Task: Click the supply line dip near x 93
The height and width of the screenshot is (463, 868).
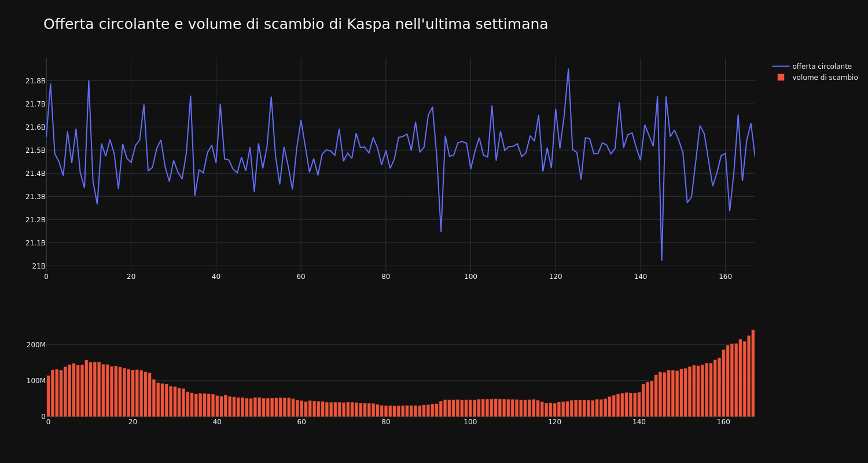Action: pyautogui.click(x=441, y=231)
